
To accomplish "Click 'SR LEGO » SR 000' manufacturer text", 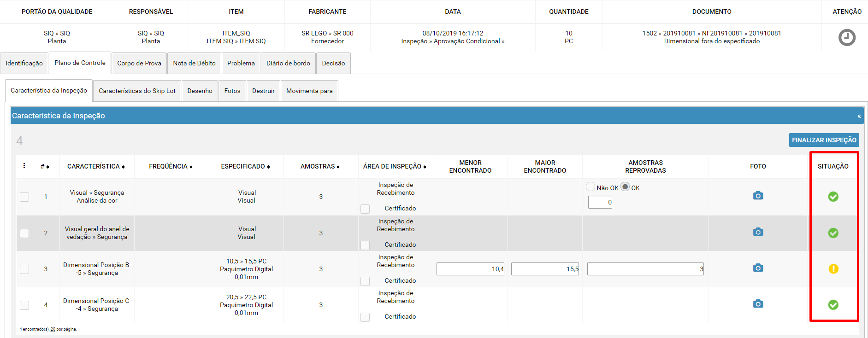I will pos(327,33).
